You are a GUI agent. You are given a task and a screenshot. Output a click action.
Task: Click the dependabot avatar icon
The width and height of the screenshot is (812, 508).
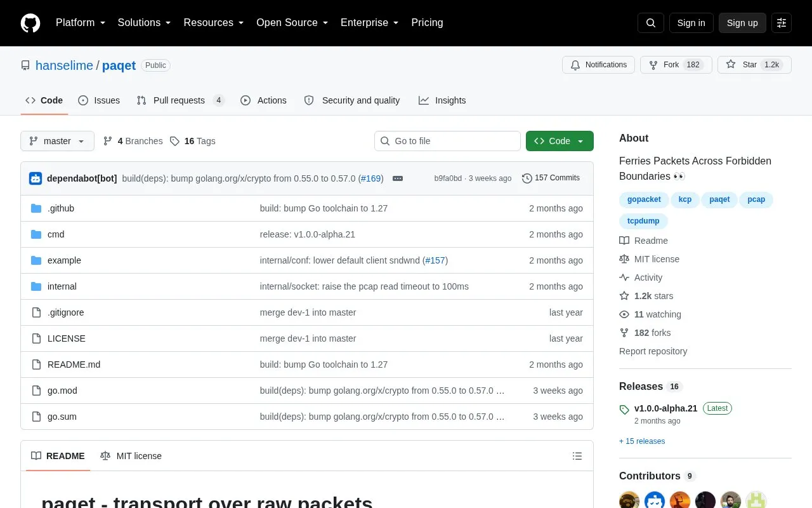(36, 178)
